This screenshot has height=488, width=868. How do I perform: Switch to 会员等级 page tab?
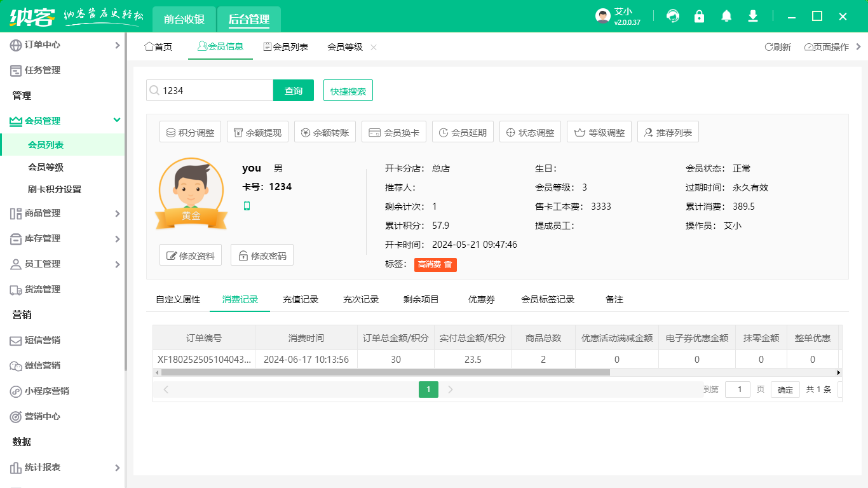point(345,46)
